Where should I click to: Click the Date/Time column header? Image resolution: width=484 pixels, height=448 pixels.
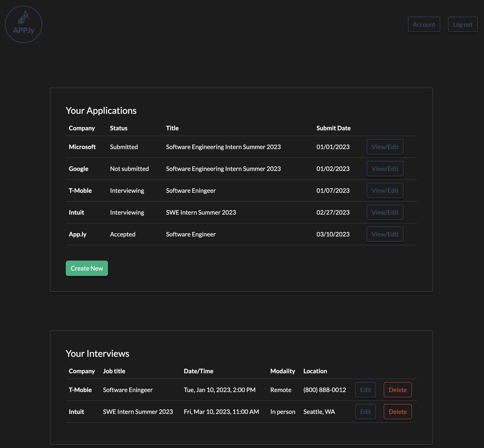pyautogui.click(x=198, y=371)
